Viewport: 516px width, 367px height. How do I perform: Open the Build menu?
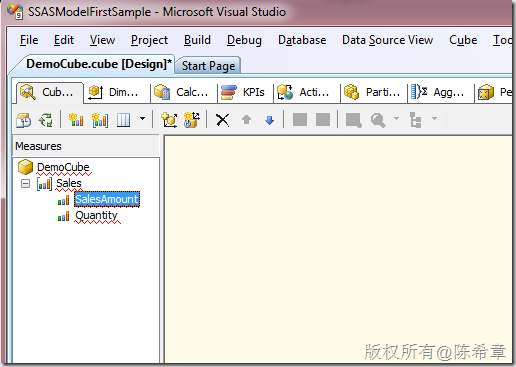(x=197, y=40)
